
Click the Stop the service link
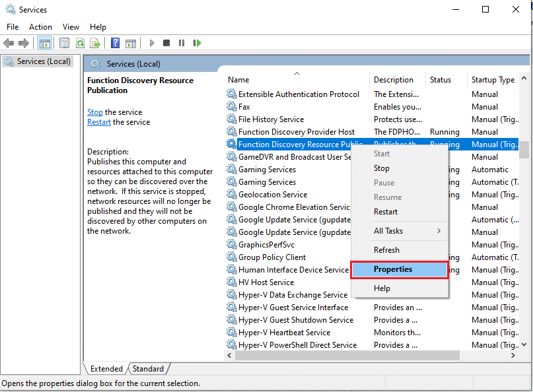click(94, 112)
